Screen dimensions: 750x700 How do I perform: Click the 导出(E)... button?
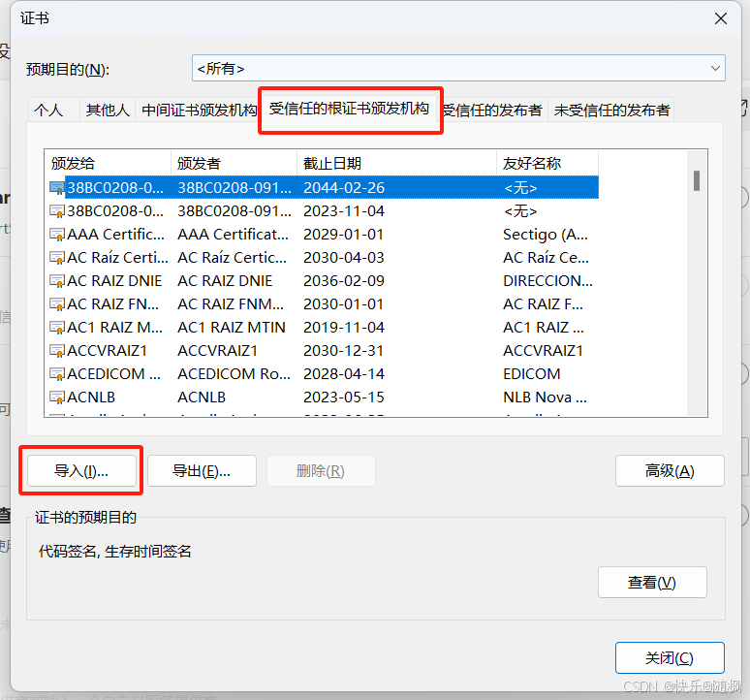point(202,471)
